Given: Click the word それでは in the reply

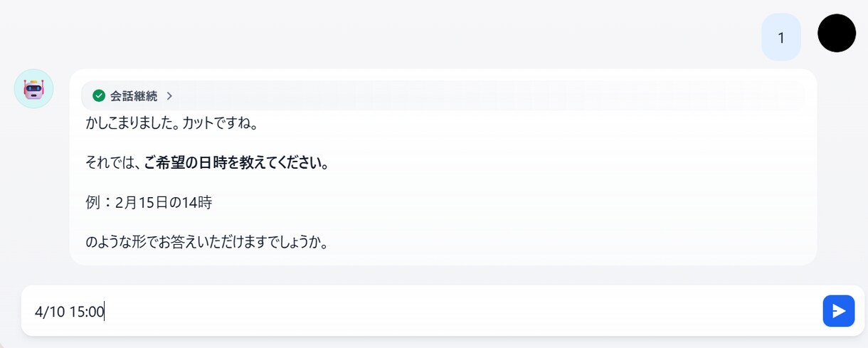Looking at the screenshot, I should pos(110,163).
